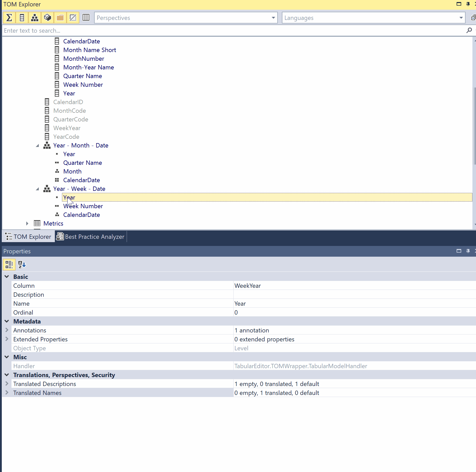
Task: Click the Year - Week - Date hierarchy icon
Action: point(47,189)
